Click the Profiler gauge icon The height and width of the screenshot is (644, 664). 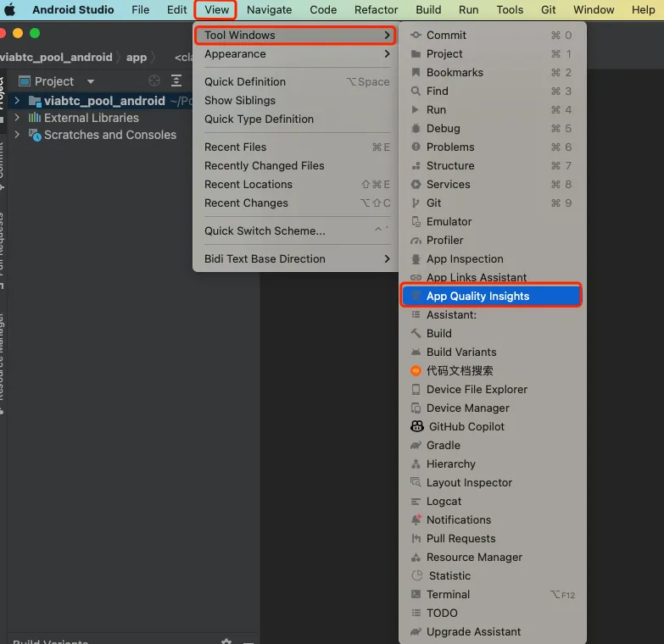416,241
